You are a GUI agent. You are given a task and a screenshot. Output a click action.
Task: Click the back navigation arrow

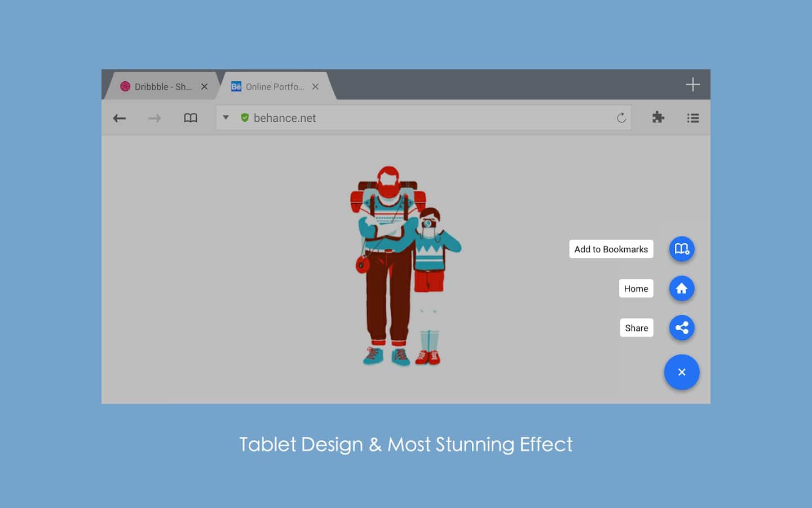tap(119, 118)
